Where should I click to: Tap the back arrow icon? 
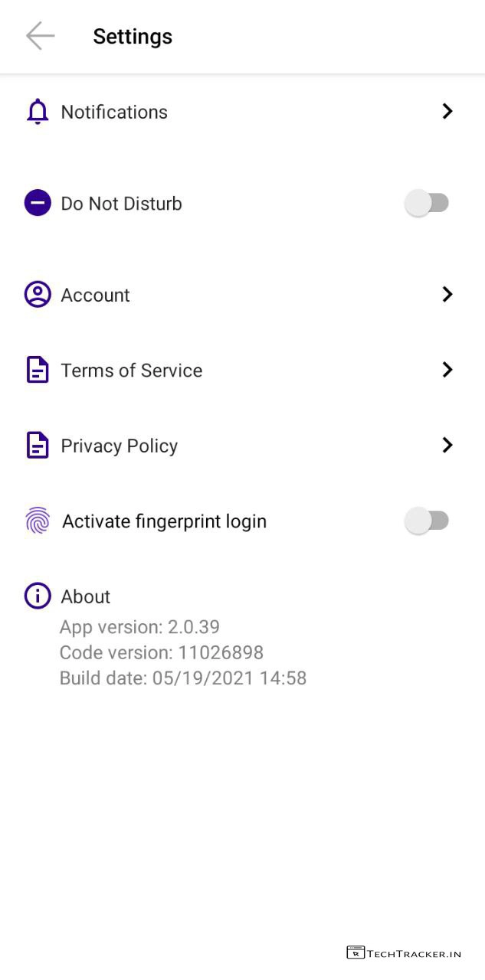click(x=40, y=36)
